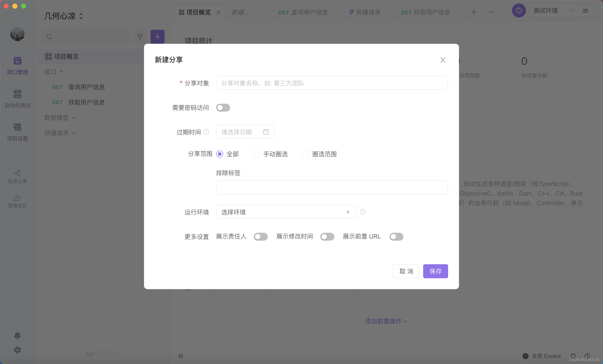Switch to the 新建... tab

pos(240,12)
